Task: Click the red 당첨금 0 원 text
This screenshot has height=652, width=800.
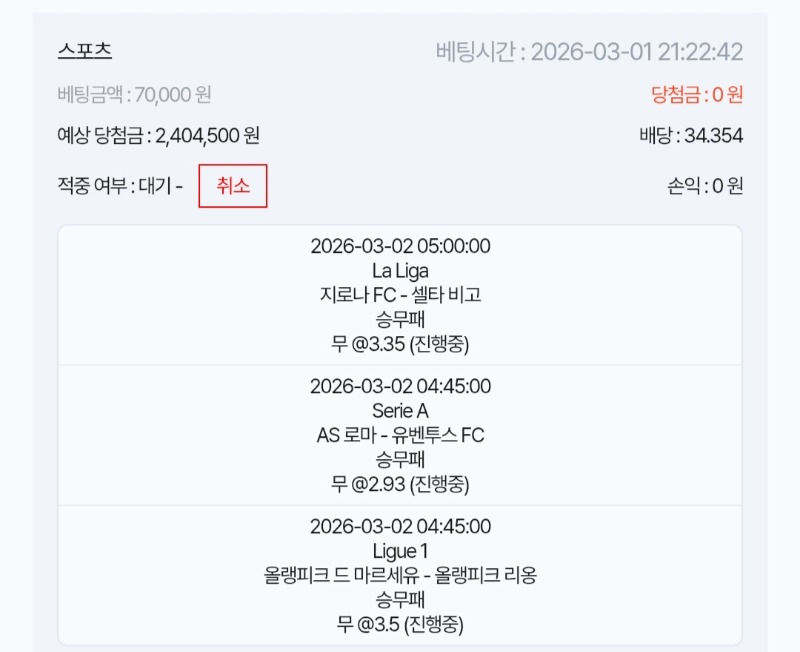Action: point(697,95)
